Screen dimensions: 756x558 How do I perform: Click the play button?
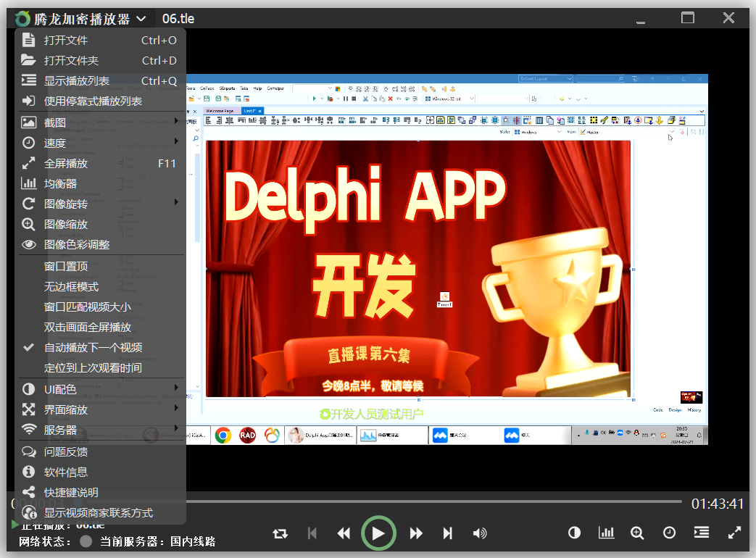click(378, 533)
